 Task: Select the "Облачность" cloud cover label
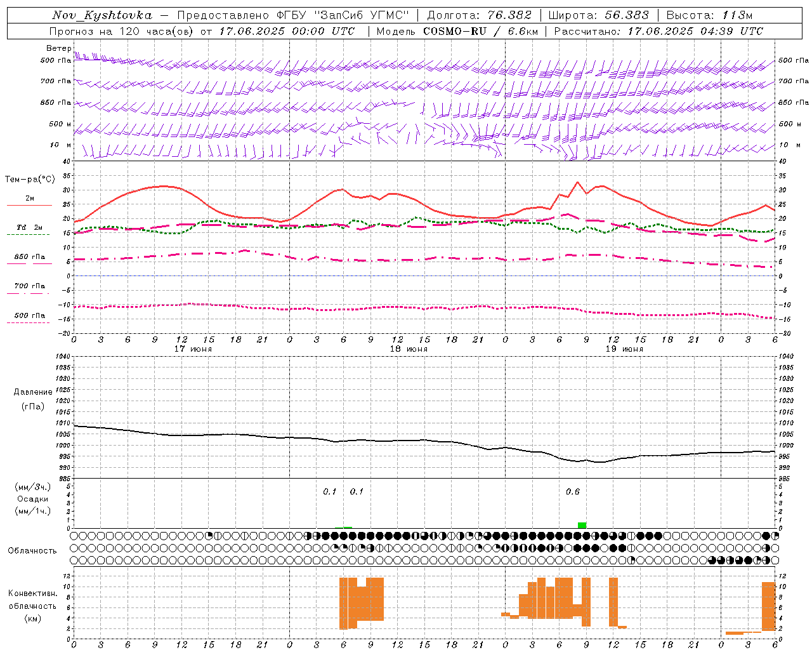(32, 550)
